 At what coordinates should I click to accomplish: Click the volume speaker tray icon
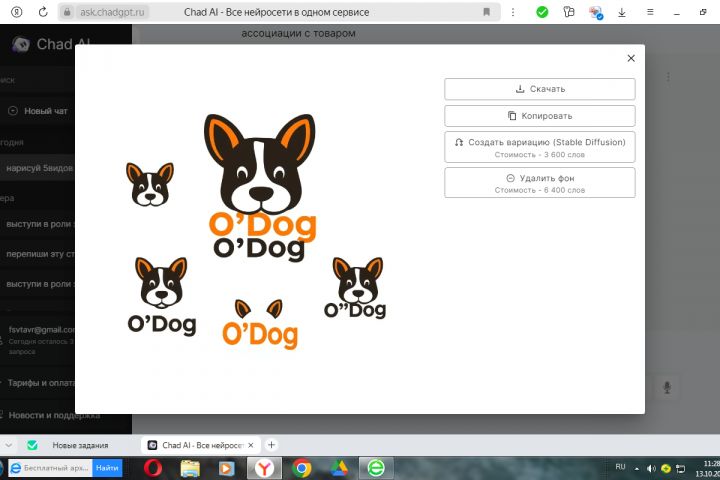[x=651, y=469]
